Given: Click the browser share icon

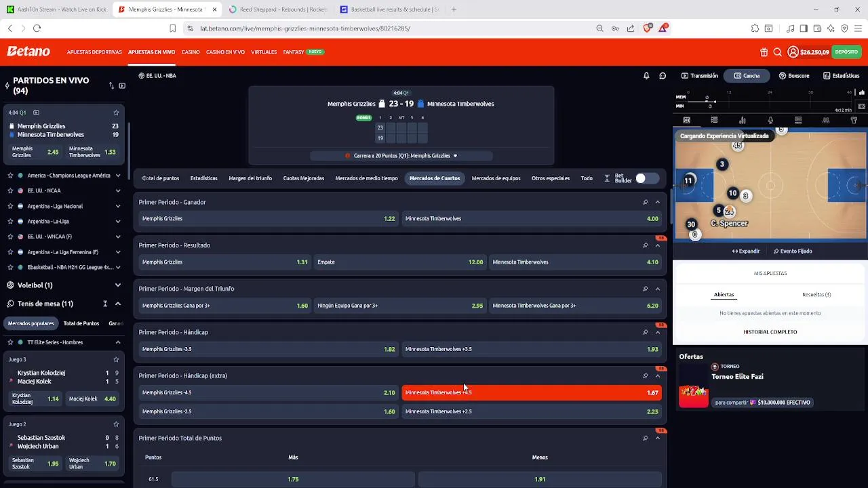Looking at the screenshot, I should pos(631,28).
